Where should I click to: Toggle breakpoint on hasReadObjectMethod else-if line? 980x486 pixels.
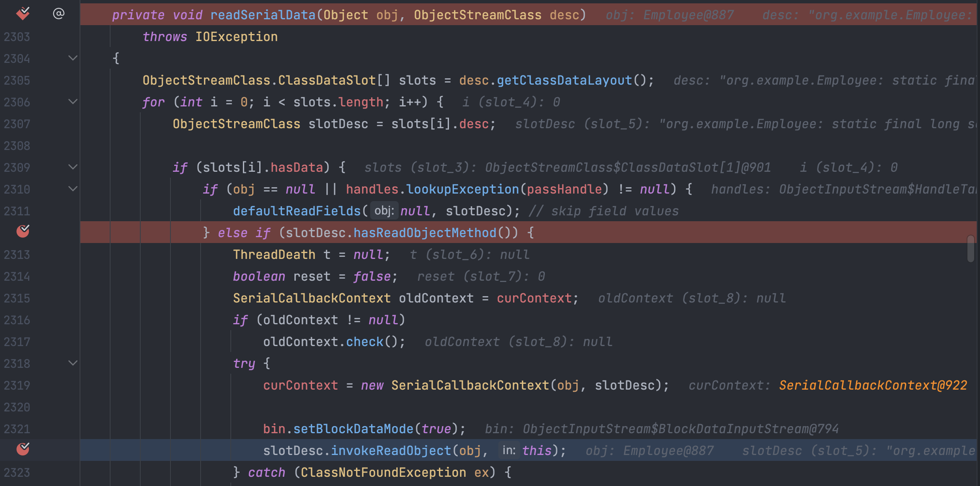pos(23,231)
